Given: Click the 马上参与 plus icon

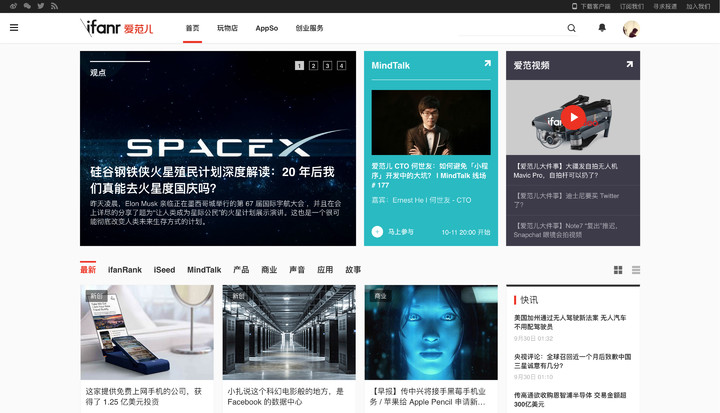Looking at the screenshot, I should 377,232.
